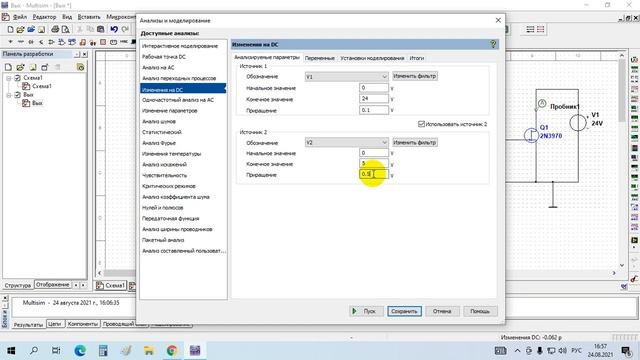
Task: Click the Помощь button
Action: point(480,311)
